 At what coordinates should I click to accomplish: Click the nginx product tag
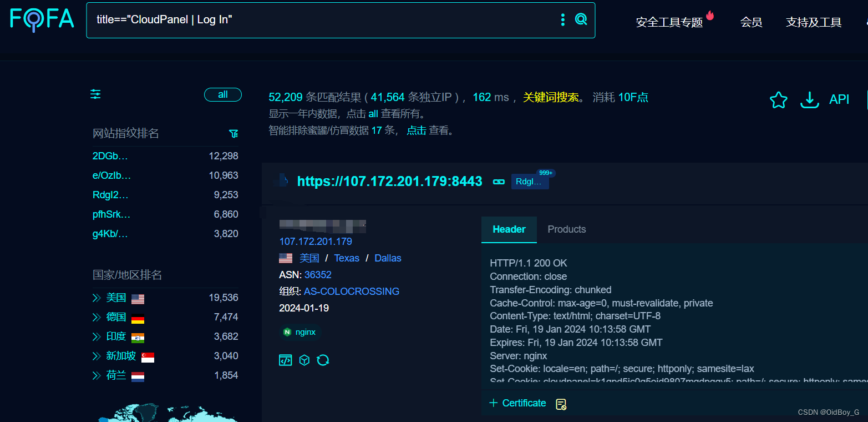[x=300, y=332]
